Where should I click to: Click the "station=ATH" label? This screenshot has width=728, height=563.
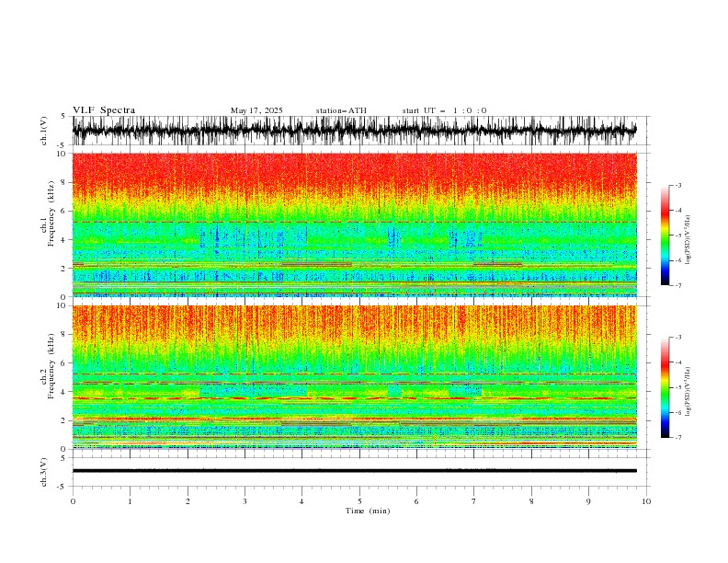coord(341,110)
